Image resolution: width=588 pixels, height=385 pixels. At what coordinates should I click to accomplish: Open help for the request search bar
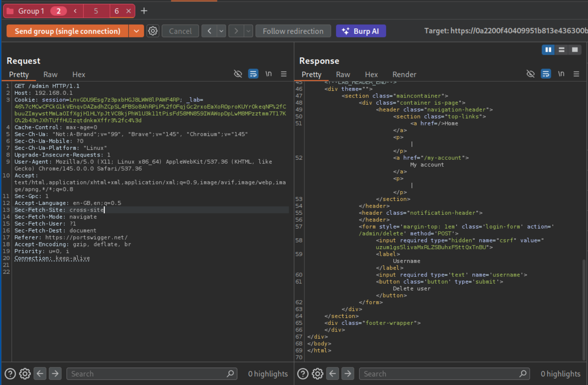point(10,374)
